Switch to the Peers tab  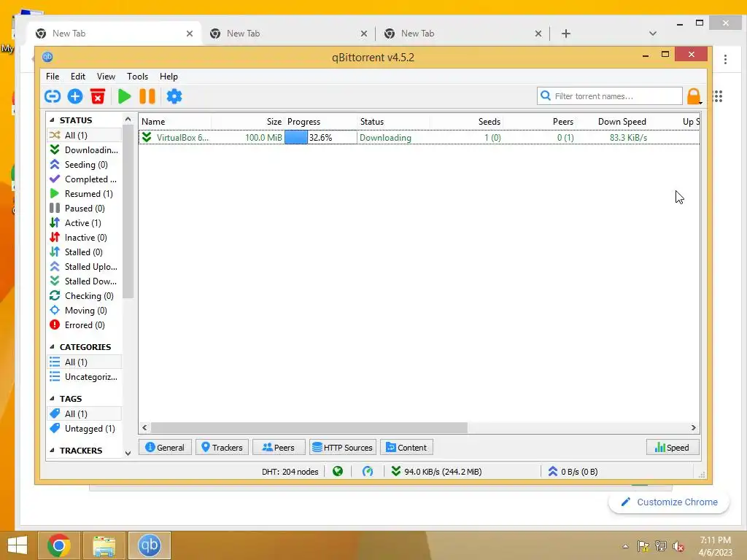[x=279, y=448]
